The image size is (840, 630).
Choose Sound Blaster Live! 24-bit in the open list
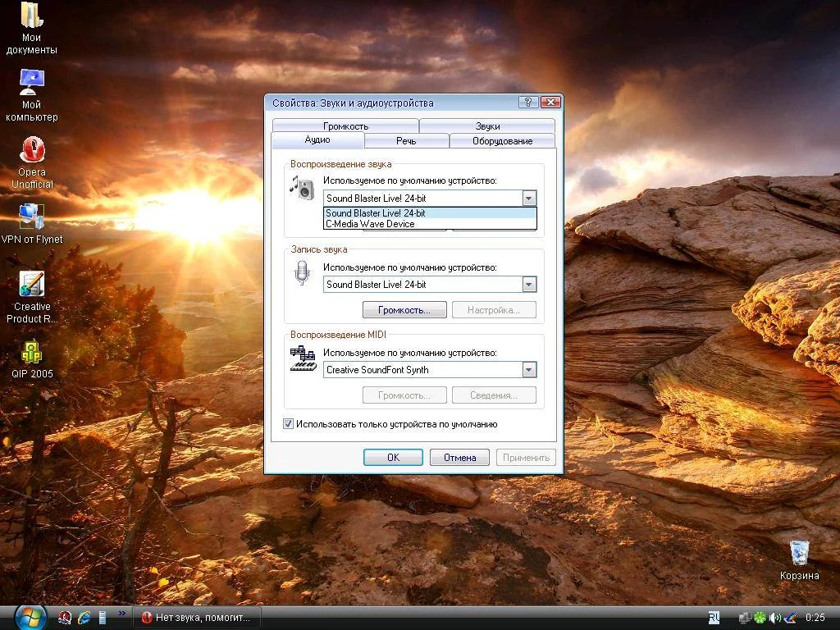[x=430, y=213]
